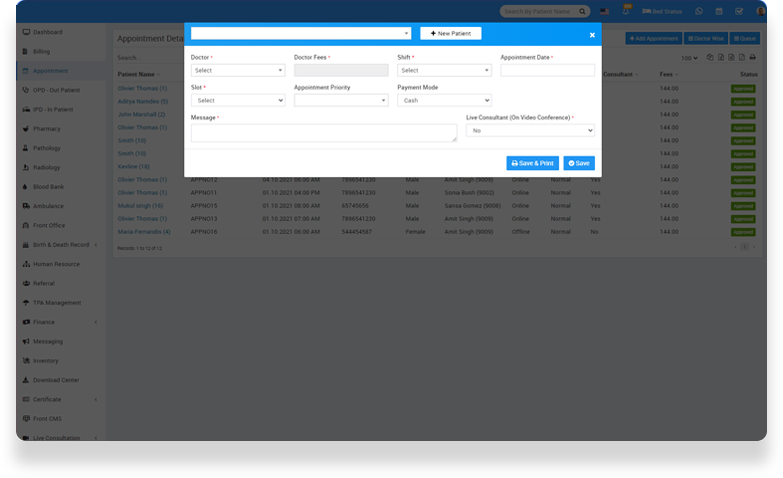
Task: Click the user profile avatar
Action: coord(759,11)
